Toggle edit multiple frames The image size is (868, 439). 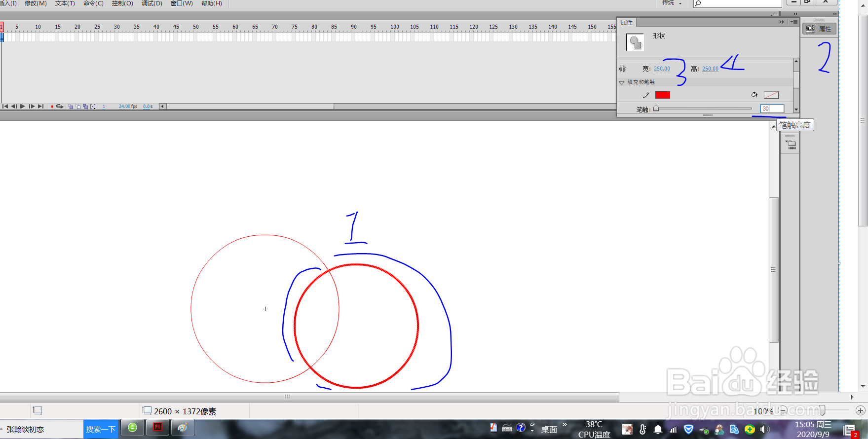point(85,107)
